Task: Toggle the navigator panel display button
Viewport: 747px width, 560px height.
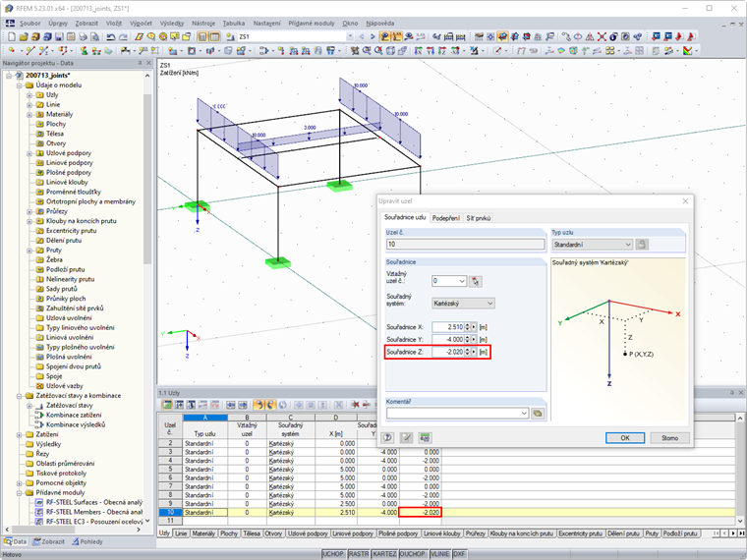Action: pyautogui.click(x=202, y=36)
